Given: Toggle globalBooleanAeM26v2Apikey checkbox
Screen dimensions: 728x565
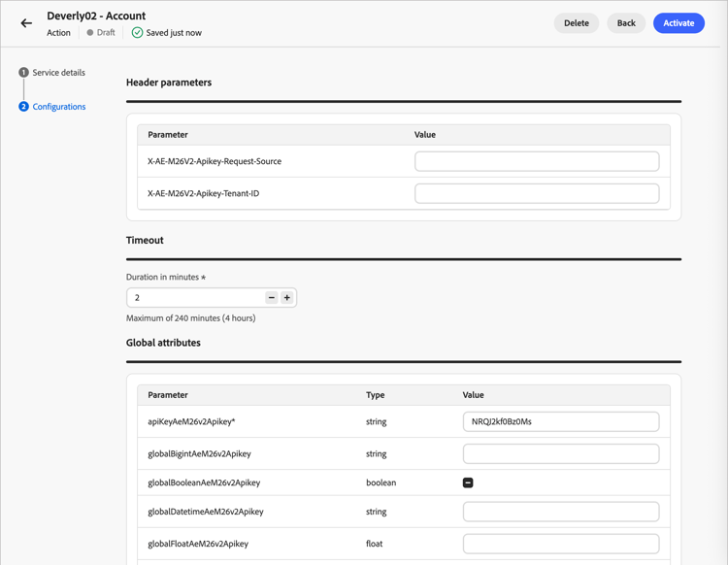Looking at the screenshot, I should (468, 482).
